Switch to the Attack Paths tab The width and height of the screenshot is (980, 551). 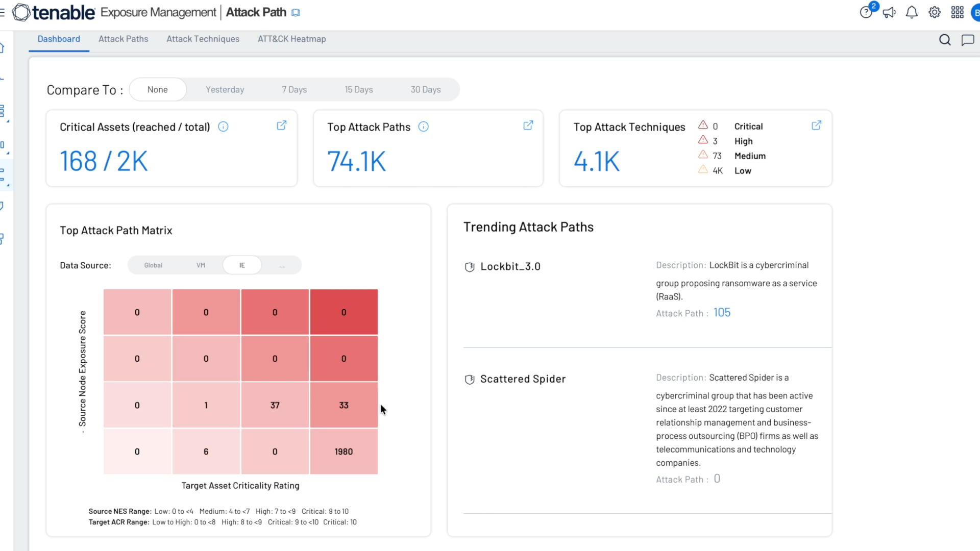pyautogui.click(x=124, y=39)
